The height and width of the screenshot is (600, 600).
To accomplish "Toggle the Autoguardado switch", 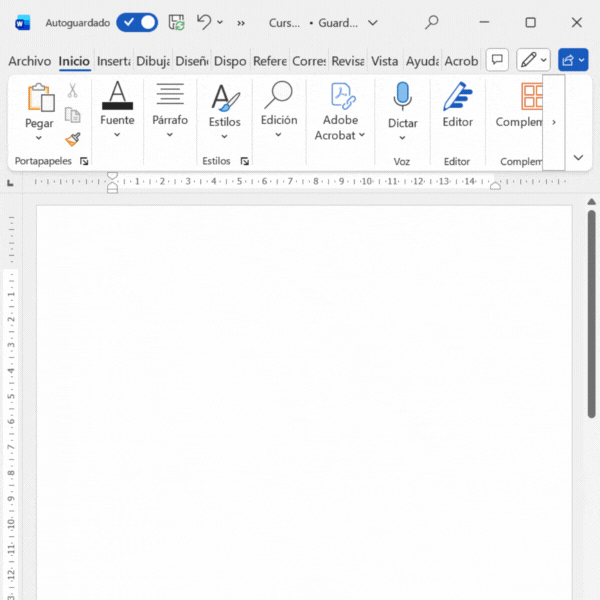I will (137, 22).
